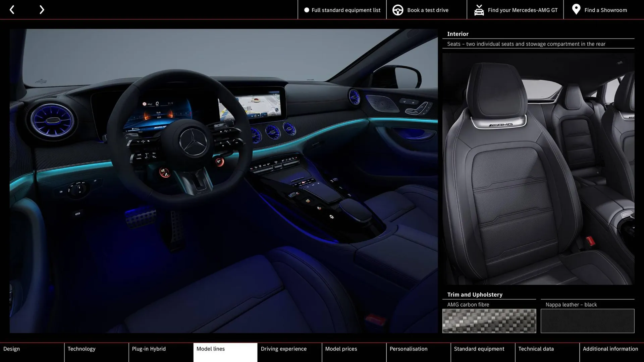Open Book a test drive
This screenshot has height=362, width=644.
click(427, 10)
